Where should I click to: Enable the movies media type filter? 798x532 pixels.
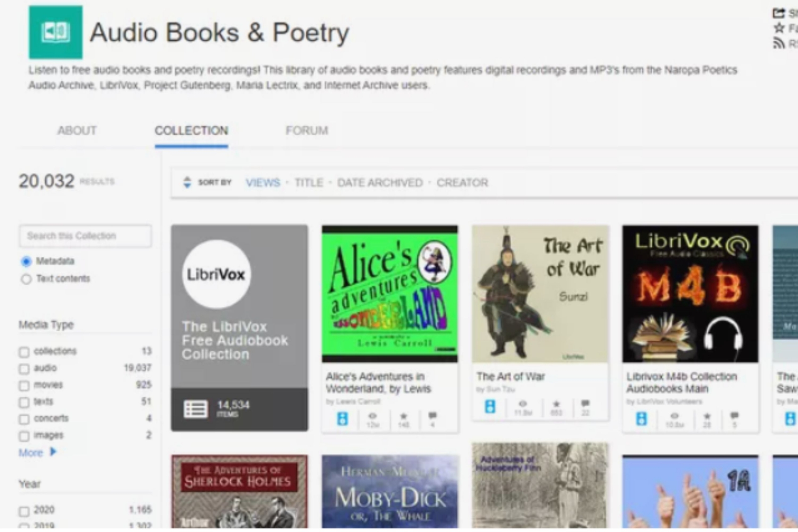[24, 386]
